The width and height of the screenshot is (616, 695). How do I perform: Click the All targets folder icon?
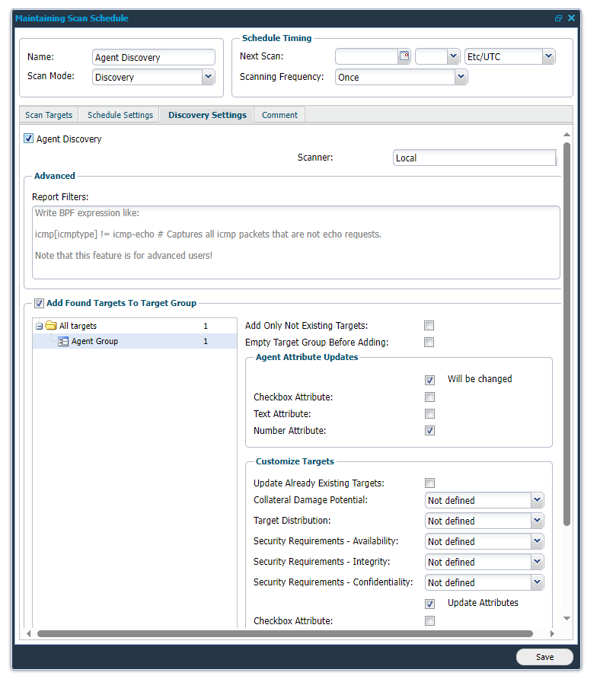pyautogui.click(x=51, y=326)
